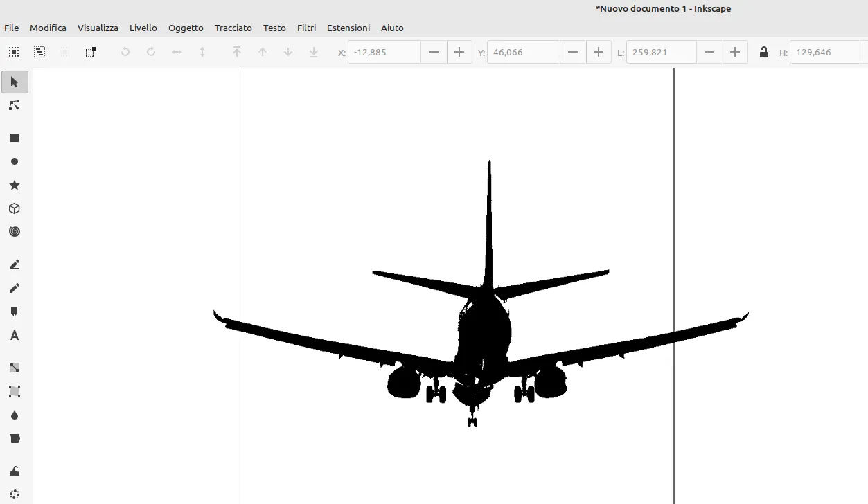Open the Tracciato menu
Screen dimensions: 868x504
point(233,28)
